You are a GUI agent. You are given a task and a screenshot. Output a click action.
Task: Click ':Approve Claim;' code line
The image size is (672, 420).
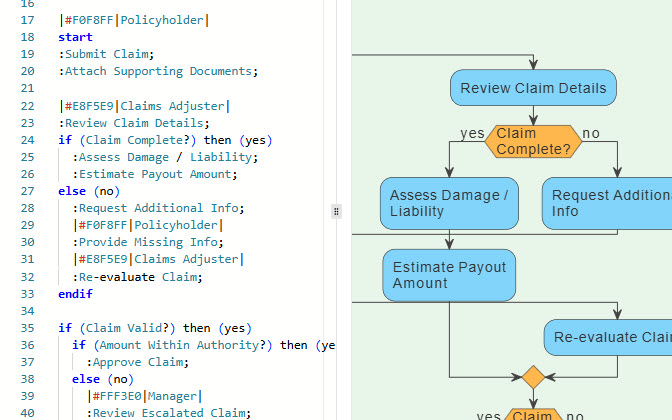137,362
